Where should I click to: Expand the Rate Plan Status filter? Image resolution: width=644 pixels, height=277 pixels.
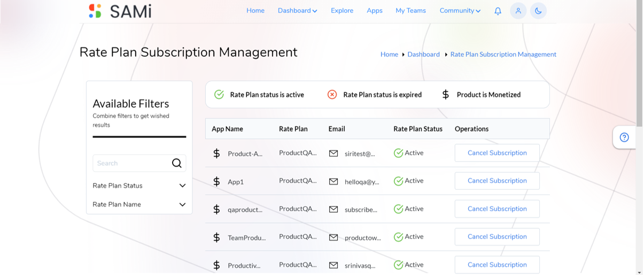139,186
